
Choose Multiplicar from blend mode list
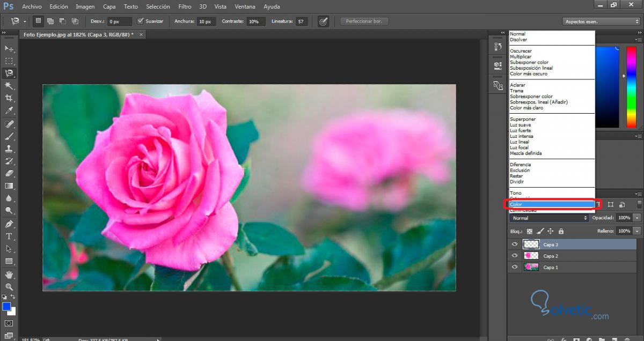pyautogui.click(x=521, y=57)
